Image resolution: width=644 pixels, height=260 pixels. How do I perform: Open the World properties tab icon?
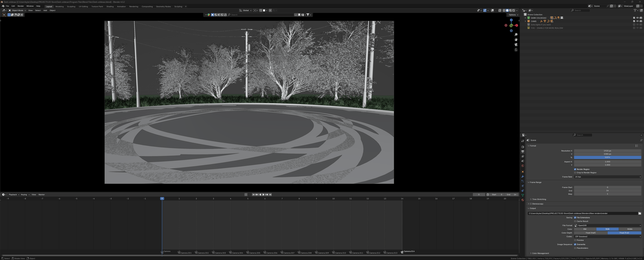click(523, 166)
